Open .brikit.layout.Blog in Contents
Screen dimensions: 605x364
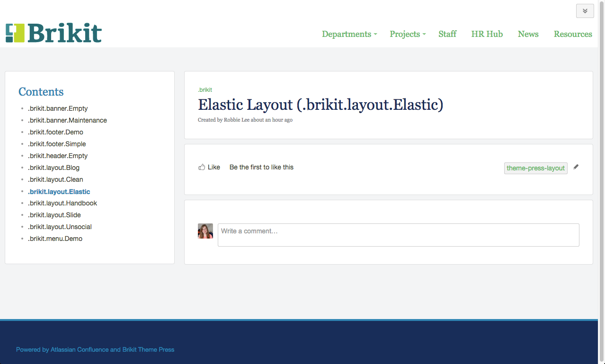[x=53, y=168]
